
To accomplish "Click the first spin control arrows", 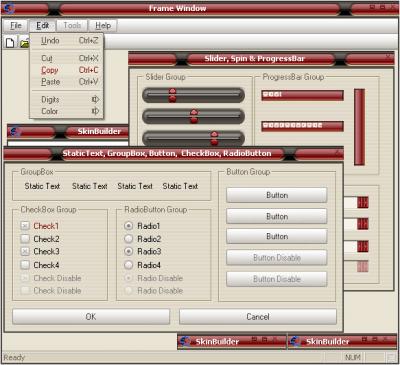I will (x=363, y=202).
